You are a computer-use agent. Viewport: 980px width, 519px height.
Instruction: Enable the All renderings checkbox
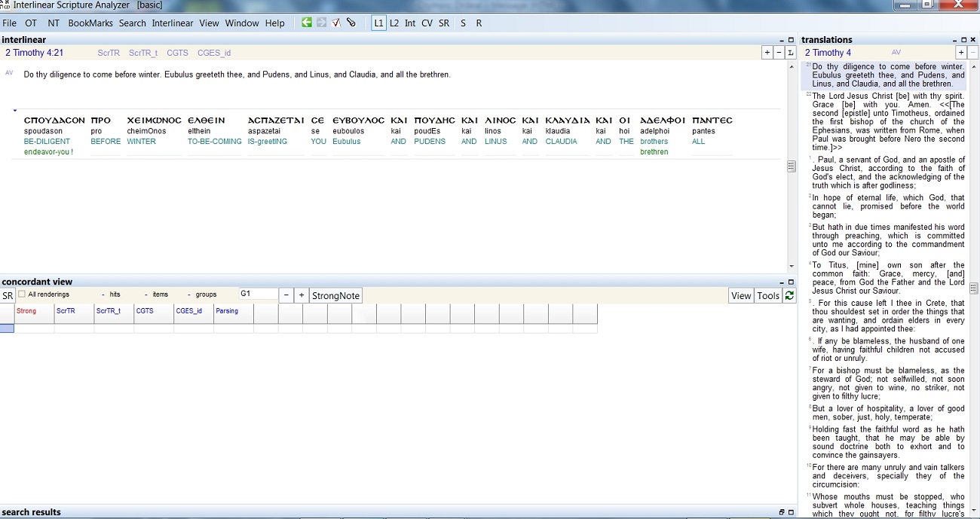pyautogui.click(x=22, y=294)
